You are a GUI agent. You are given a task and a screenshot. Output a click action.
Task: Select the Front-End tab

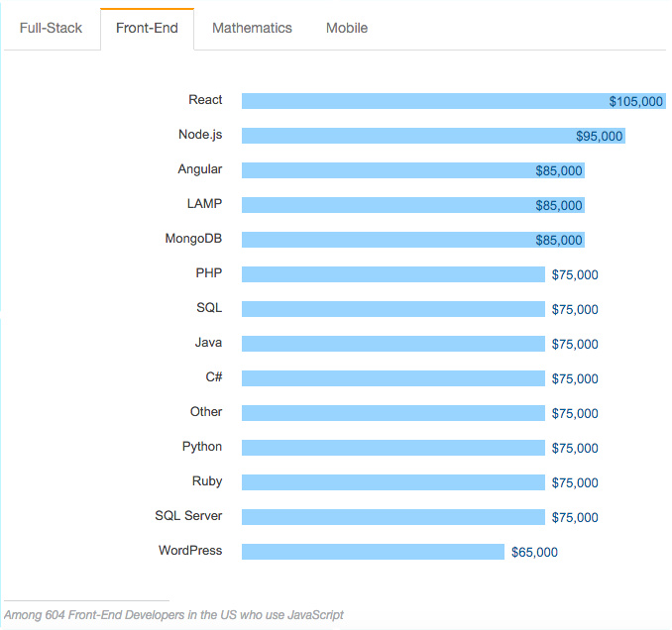(147, 29)
